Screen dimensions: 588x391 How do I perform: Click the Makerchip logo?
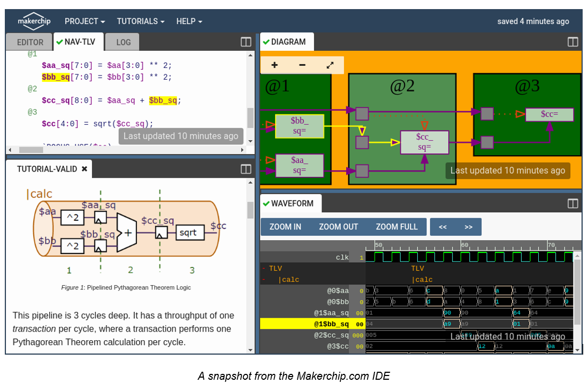[35, 21]
